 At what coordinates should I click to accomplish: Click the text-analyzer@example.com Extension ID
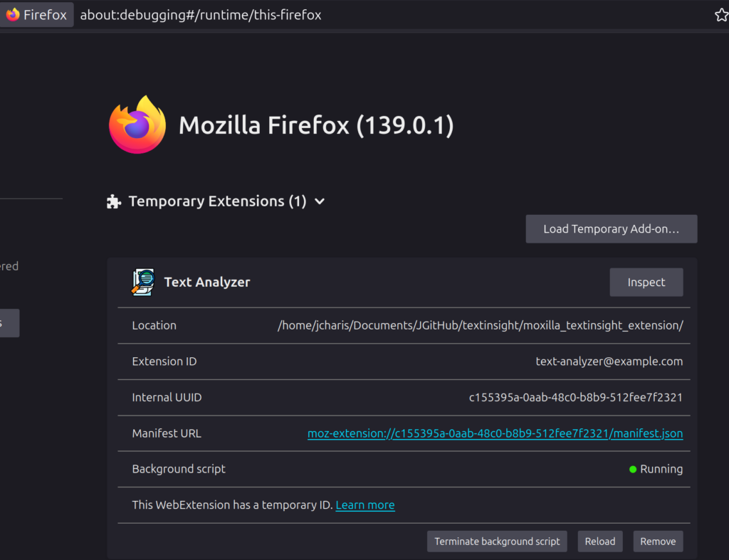pos(609,361)
